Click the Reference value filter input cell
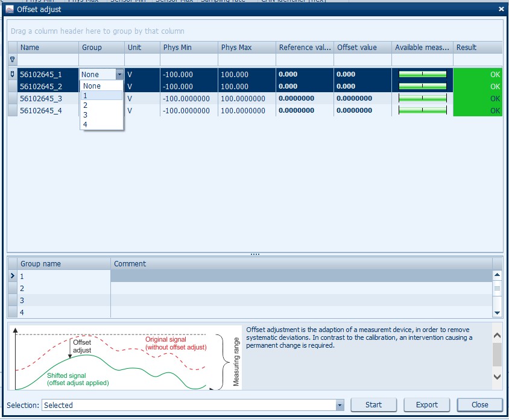This screenshot has width=509, height=420. coord(305,60)
